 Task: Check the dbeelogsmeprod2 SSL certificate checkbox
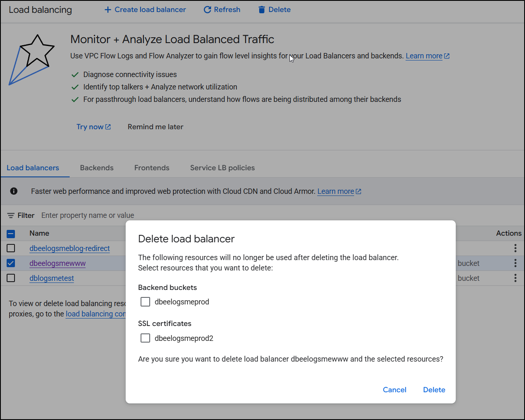145,338
